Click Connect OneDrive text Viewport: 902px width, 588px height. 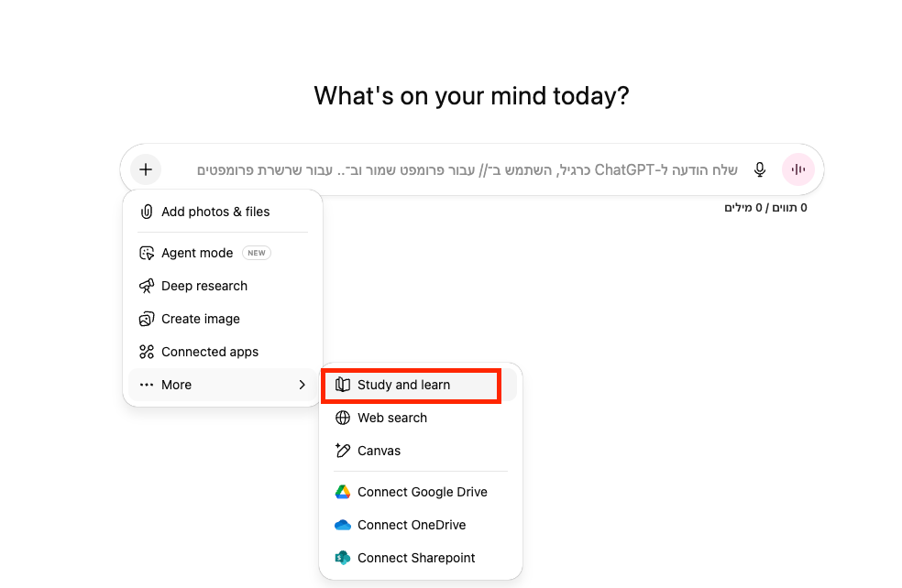(x=412, y=525)
